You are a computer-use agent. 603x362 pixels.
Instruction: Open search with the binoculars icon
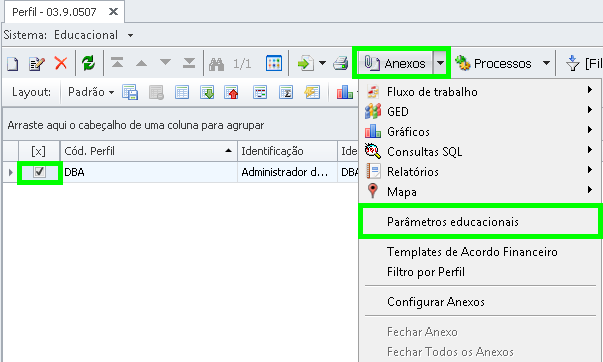point(217,63)
